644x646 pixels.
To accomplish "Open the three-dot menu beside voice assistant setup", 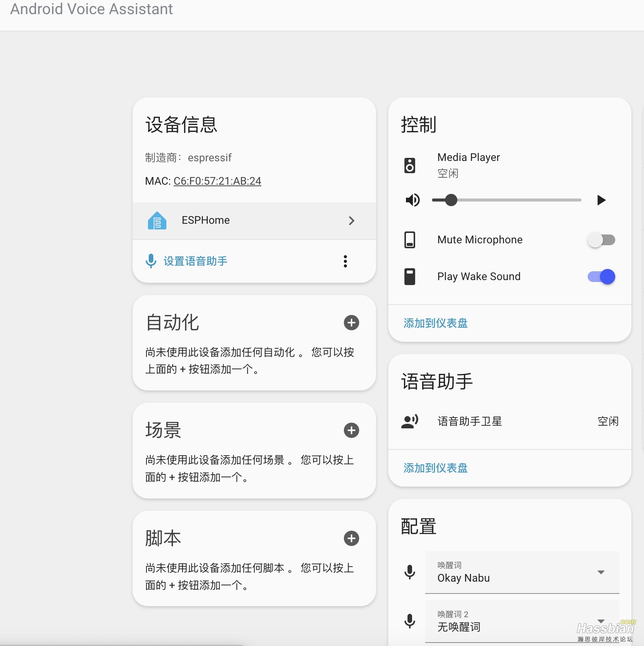I will tap(345, 261).
